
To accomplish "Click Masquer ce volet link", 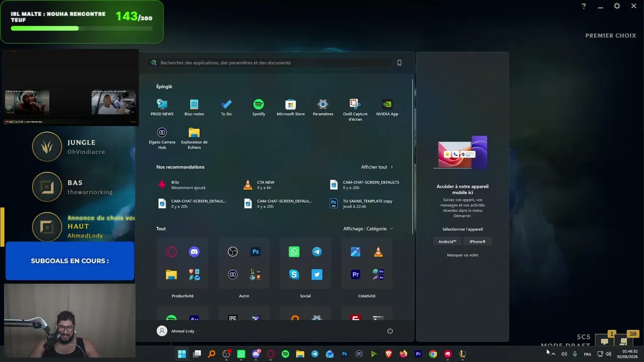I will 463,255.
